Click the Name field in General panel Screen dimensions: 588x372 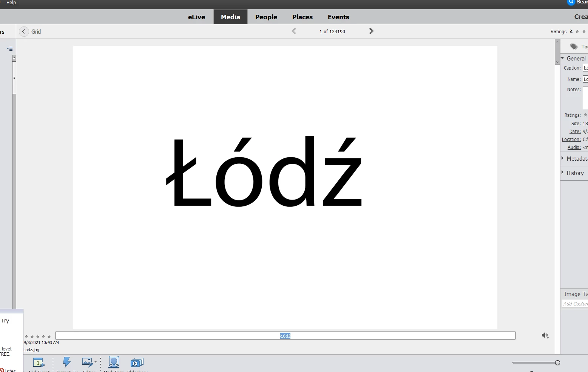tap(585, 79)
